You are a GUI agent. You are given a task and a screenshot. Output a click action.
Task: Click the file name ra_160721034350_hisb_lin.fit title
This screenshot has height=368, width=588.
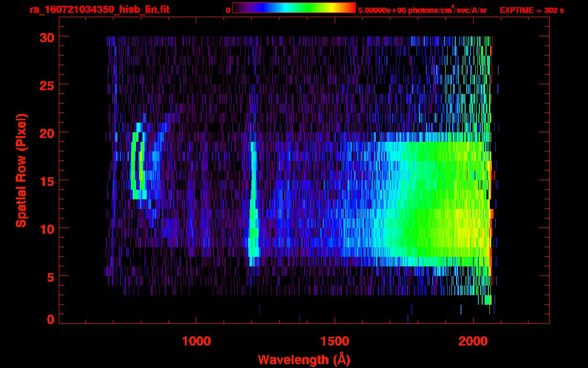click(x=99, y=10)
